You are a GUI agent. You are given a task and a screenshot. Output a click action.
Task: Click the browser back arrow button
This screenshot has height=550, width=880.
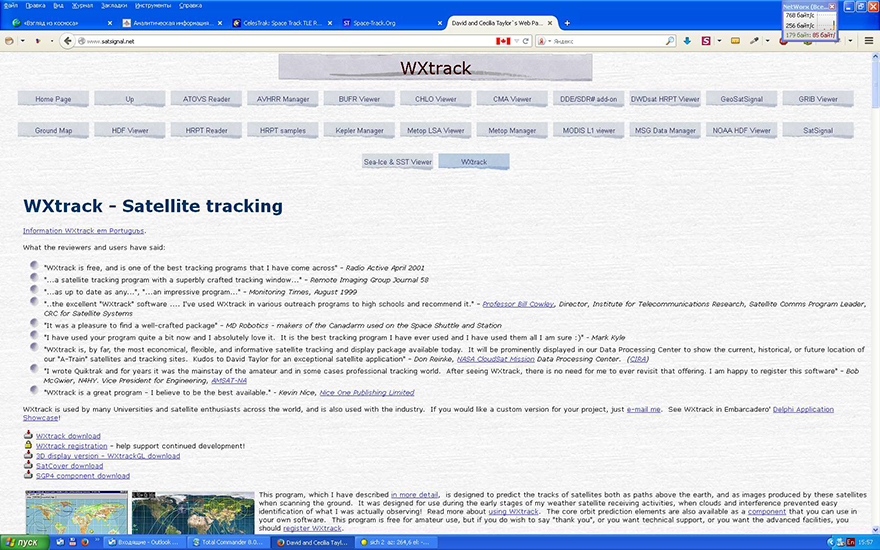coord(67,41)
